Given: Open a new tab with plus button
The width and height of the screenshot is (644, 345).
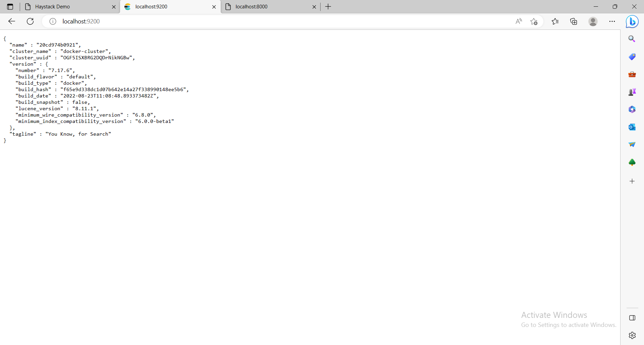Looking at the screenshot, I should coord(328,7).
